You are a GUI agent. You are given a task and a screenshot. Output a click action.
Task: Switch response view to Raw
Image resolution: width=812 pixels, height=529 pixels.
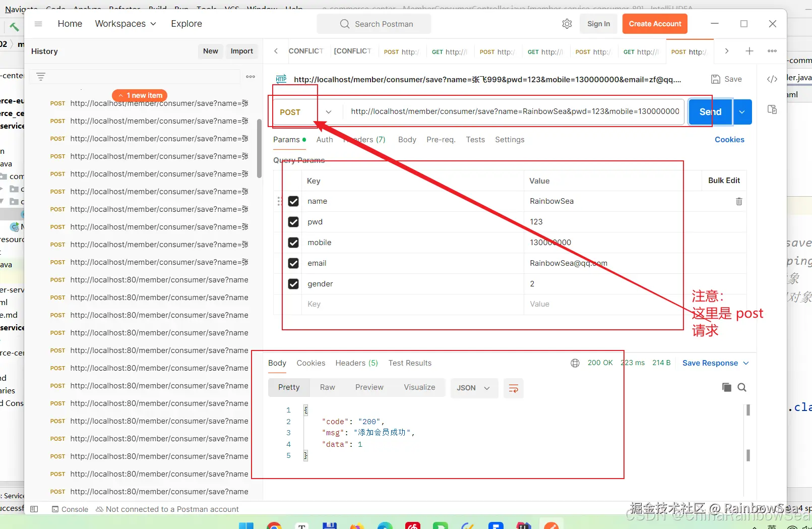click(x=328, y=387)
